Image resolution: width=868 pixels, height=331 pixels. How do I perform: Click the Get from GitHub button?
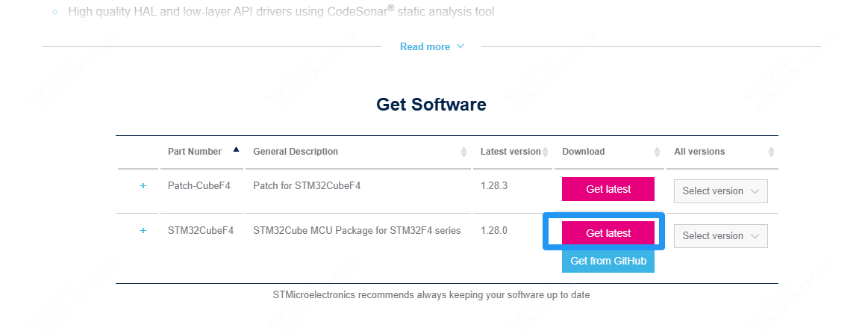click(x=608, y=262)
